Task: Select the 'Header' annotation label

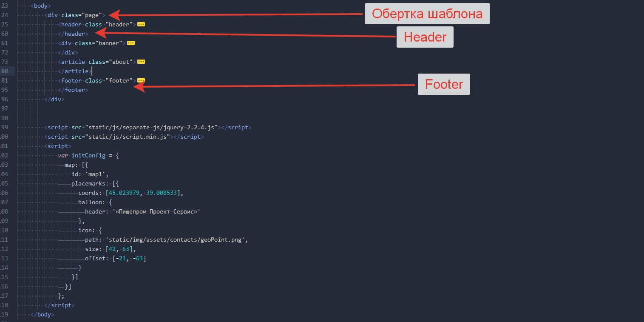Action: tap(425, 37)
